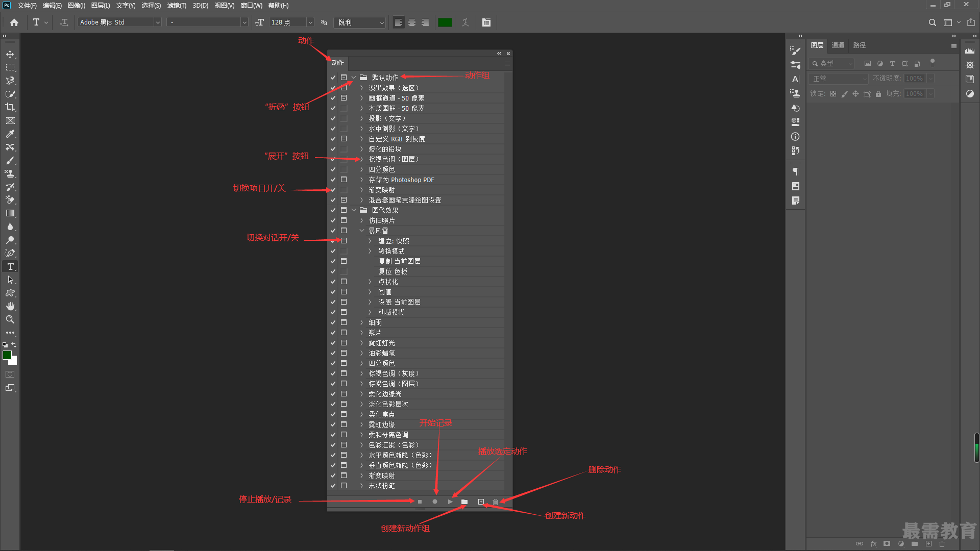Toggle item check for 默认动作 set
This screenshot has height=551, width=980.
pyautogui.click(x=333, y=78)
